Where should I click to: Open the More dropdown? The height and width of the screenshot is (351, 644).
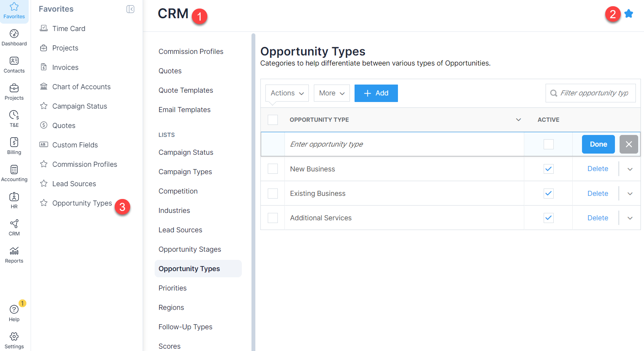(x=332, y=93)
